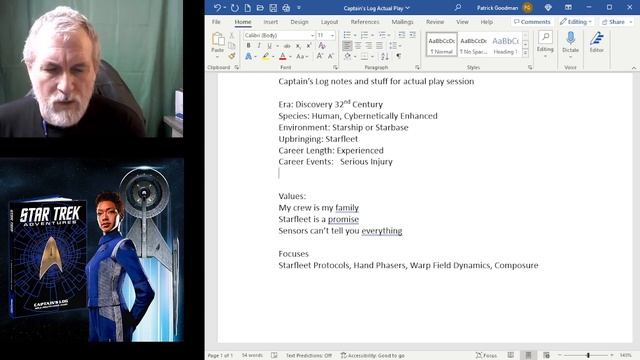Click the Focus mode button in status bar
640x360 pixels.
tap(486, 356)
